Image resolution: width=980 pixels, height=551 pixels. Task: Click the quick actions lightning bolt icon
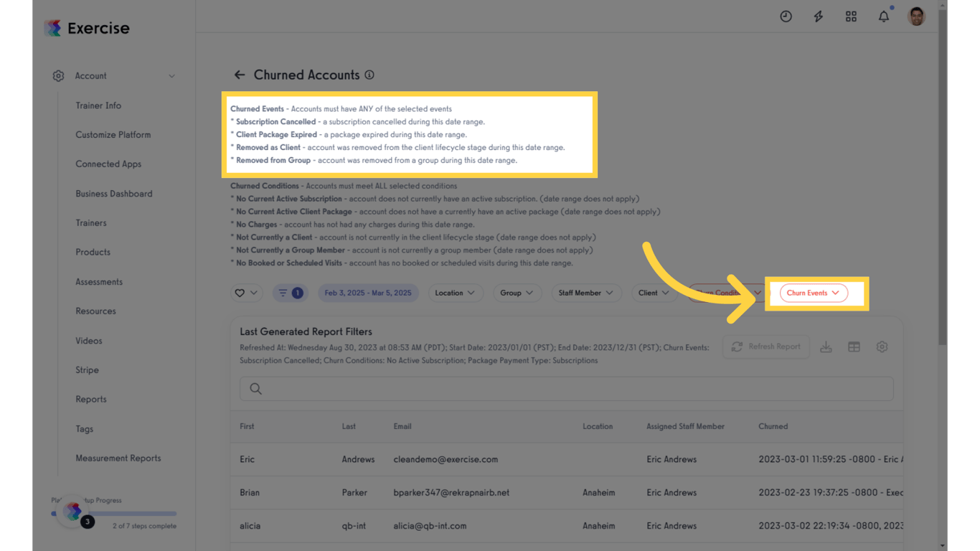coord(819,16)
